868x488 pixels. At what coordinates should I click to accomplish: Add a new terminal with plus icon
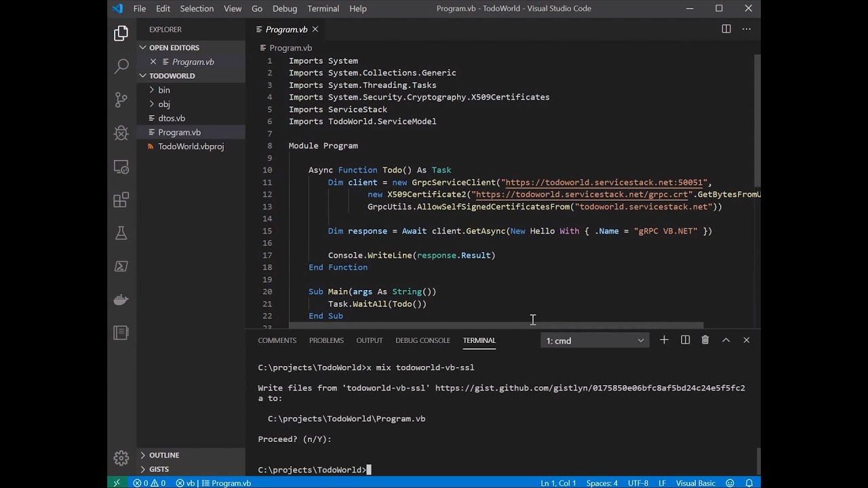[664, 340]
